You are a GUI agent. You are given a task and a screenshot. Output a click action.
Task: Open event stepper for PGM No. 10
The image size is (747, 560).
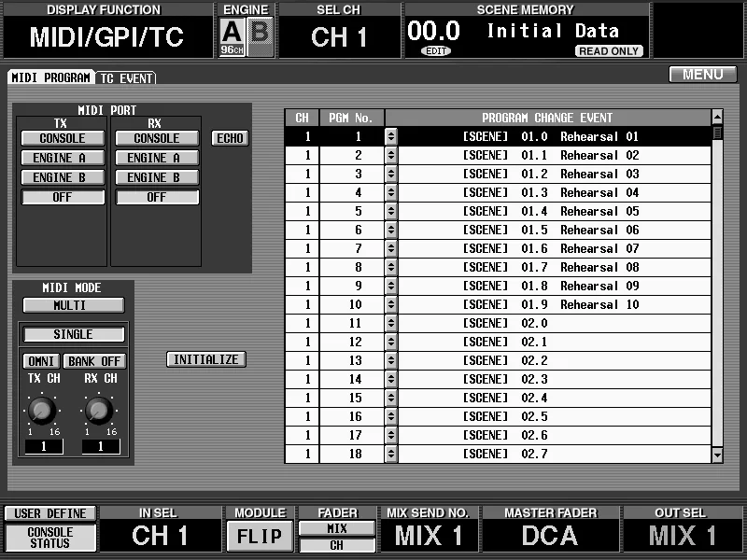pyautogui.click(x=391, y=304)
